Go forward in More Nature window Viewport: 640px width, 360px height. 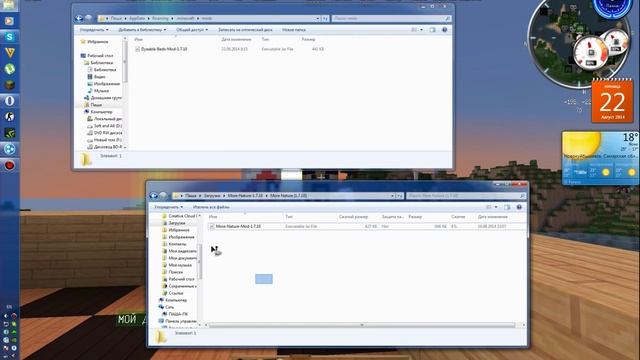coord(163,196)
